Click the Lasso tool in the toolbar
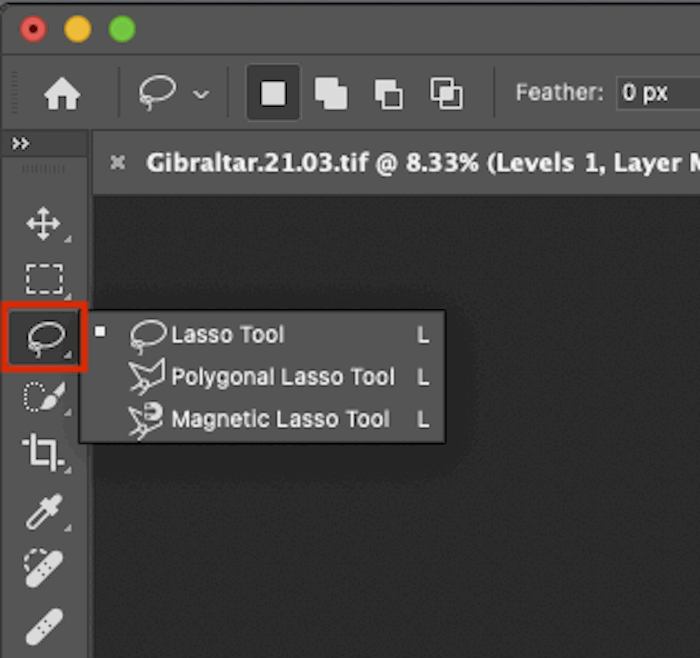 45,339
